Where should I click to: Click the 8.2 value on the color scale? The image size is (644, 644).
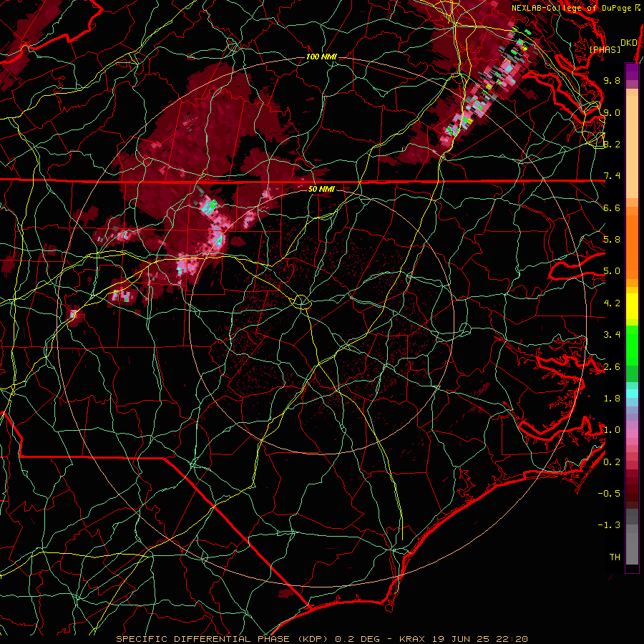point(612,144)
